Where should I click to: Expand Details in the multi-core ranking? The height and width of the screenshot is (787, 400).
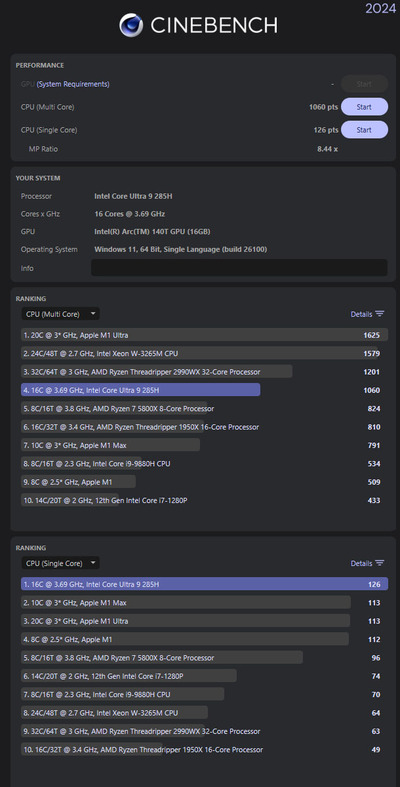coord(361,314)
